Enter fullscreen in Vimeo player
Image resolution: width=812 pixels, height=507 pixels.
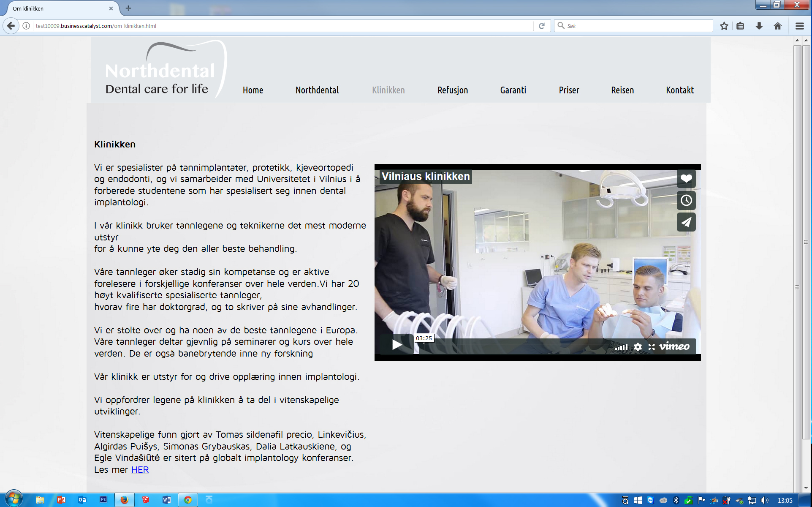point(652,347)
